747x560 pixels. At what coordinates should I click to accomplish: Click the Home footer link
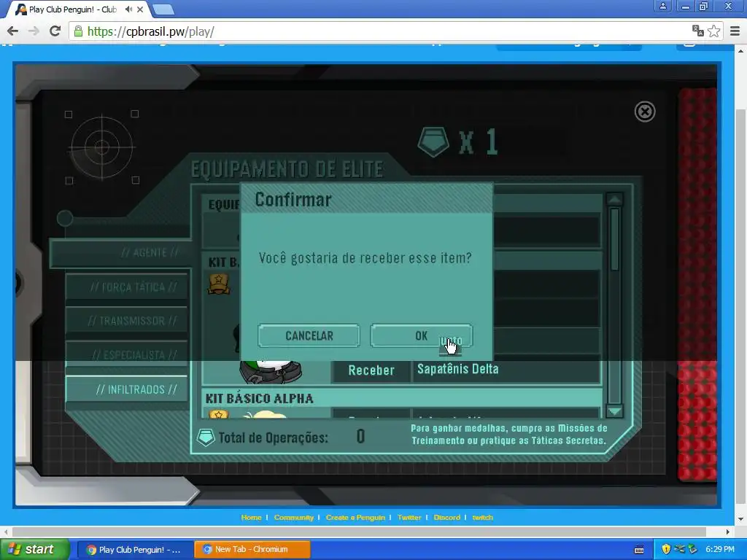(x=251, y=518)
